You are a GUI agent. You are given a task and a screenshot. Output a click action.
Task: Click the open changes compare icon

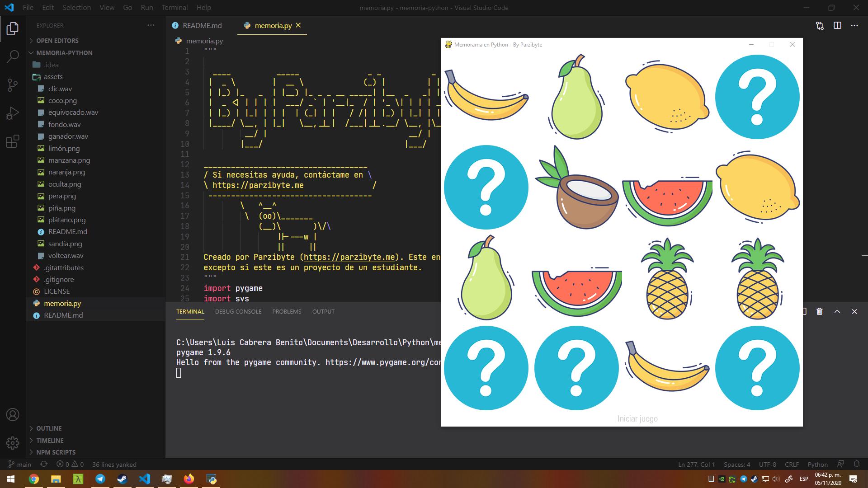pos(820,26)
